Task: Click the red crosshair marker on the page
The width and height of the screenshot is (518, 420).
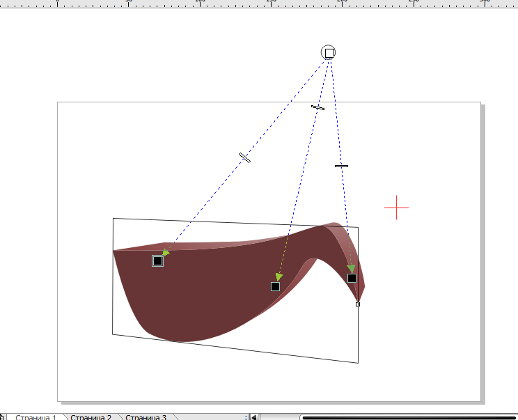Action: click(397, 207)
